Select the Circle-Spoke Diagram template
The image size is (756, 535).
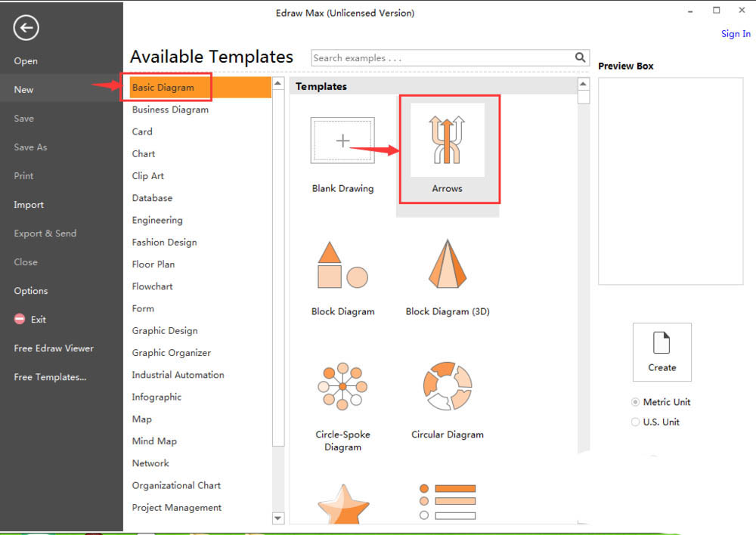[342, 387]
